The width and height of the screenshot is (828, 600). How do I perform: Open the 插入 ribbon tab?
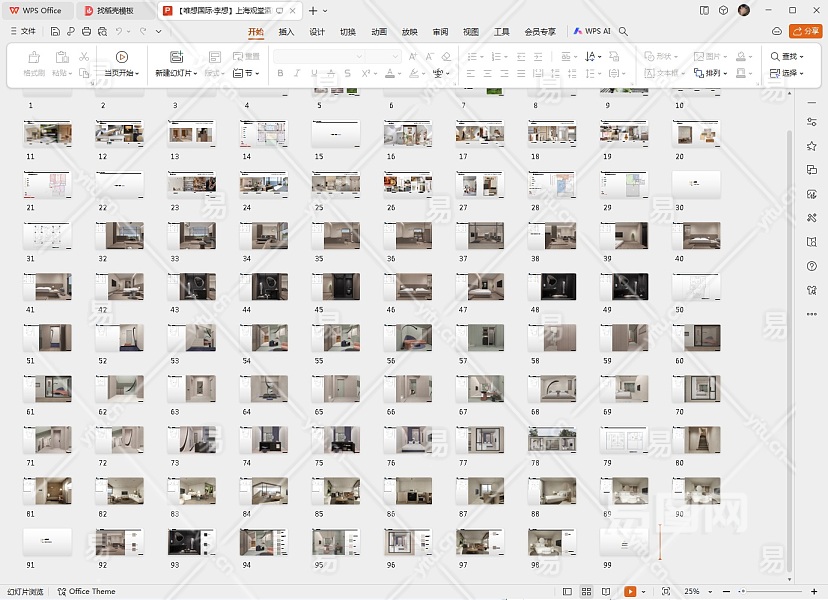[x=286, y=32]
